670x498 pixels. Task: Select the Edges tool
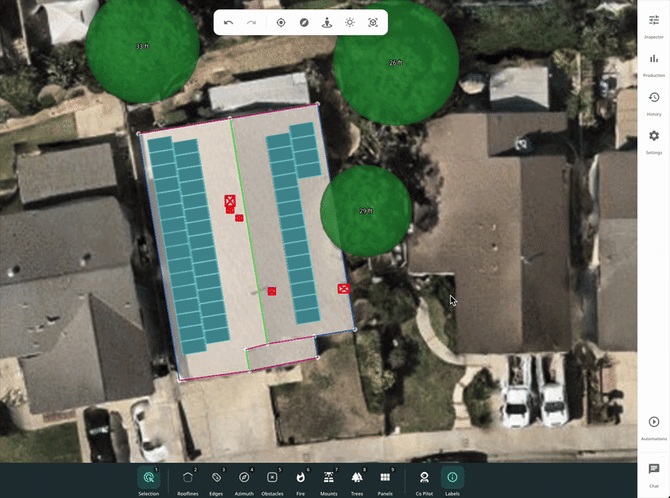(216, 481)
